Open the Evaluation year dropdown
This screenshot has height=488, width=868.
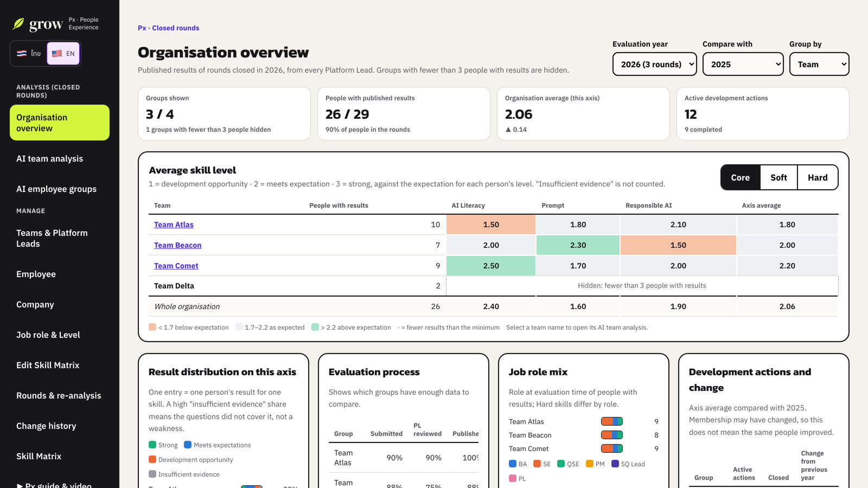tap(655, 64)
